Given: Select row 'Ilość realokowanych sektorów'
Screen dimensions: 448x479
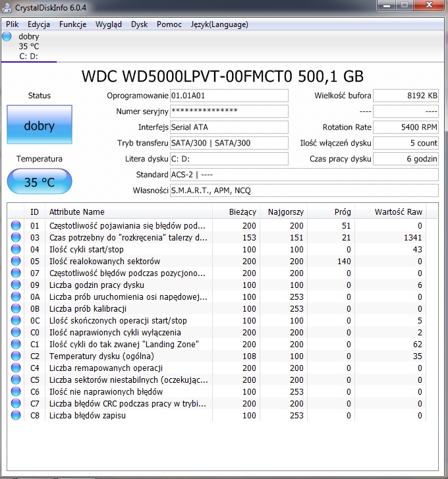Looking at the screenshot, I should click(217, 261).
